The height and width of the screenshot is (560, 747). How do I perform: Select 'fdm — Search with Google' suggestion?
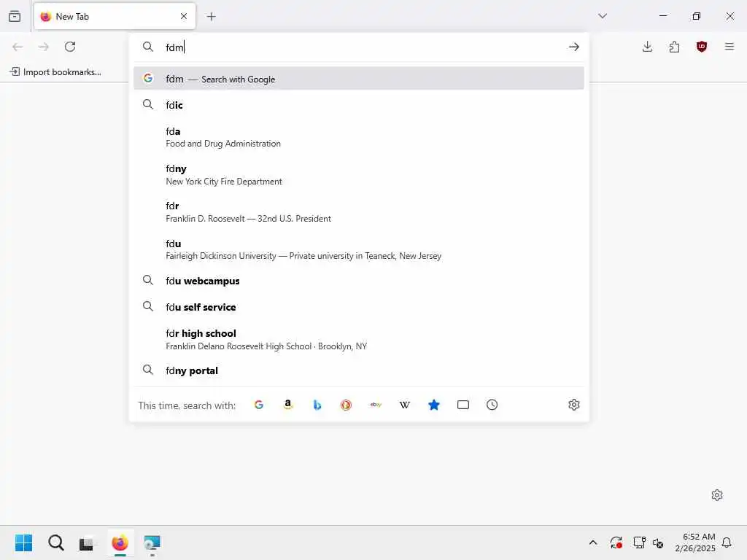(359, 79)
